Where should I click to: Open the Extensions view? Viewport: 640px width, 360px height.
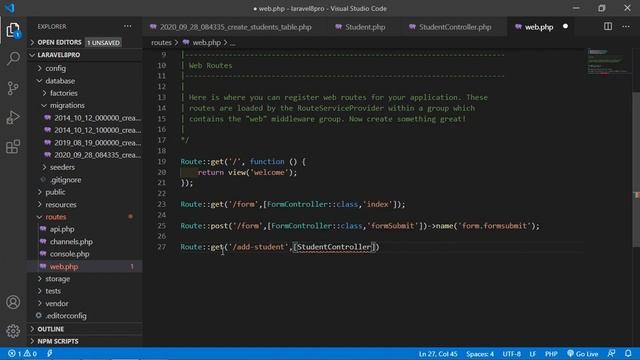tap(13, 147)
